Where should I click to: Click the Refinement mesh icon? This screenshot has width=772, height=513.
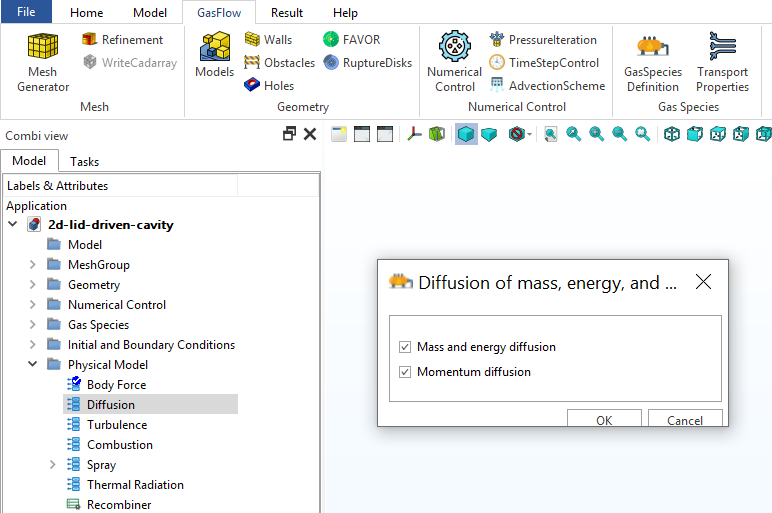(x=122, y=40)
